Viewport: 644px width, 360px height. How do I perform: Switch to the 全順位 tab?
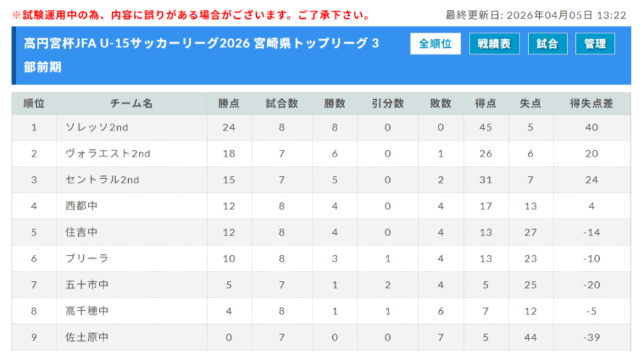coord(436,44)
